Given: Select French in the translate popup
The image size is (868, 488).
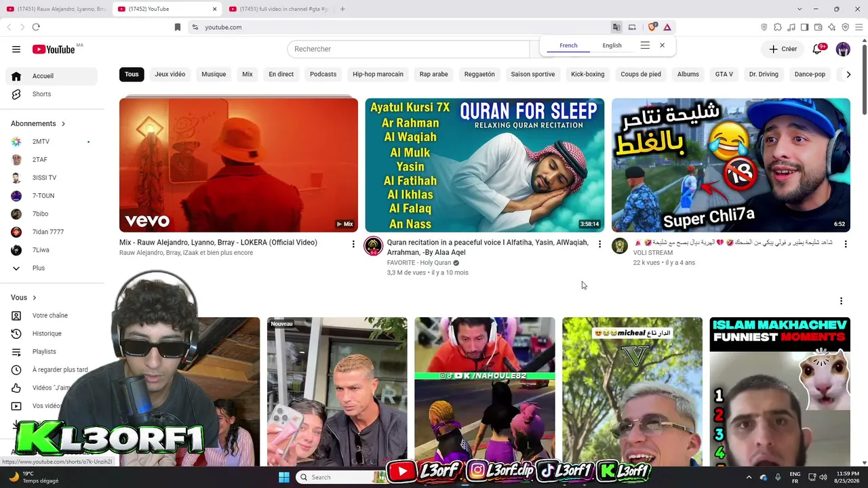Looking at the screenshot, I should (568, 45).
